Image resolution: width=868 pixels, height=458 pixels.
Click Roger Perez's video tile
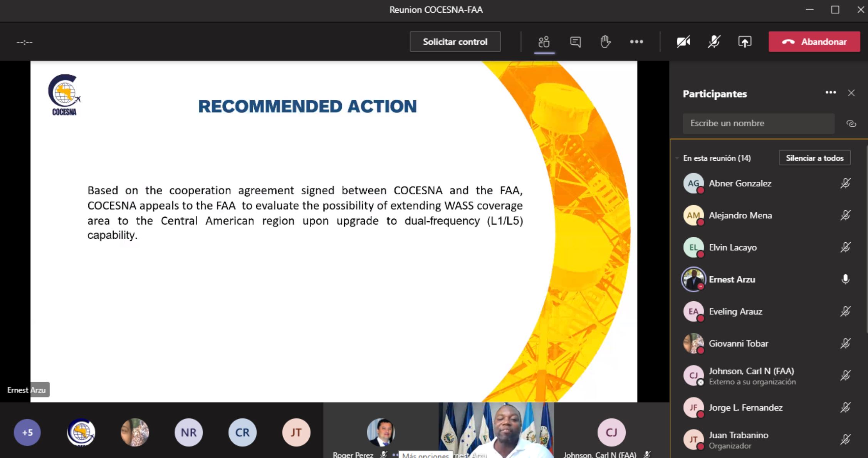pyautogui.click(x=381, y=431)
